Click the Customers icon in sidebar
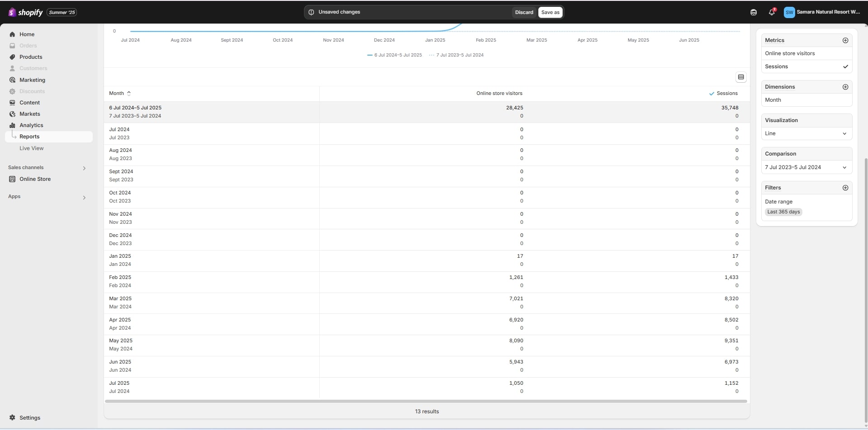This screenshot has height=430, width=868. 12,68
